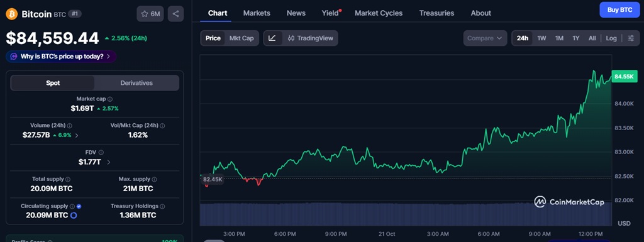Click AI icon beside Why is BTC's price
The image size is (644, 242).
tap(14, 57)
